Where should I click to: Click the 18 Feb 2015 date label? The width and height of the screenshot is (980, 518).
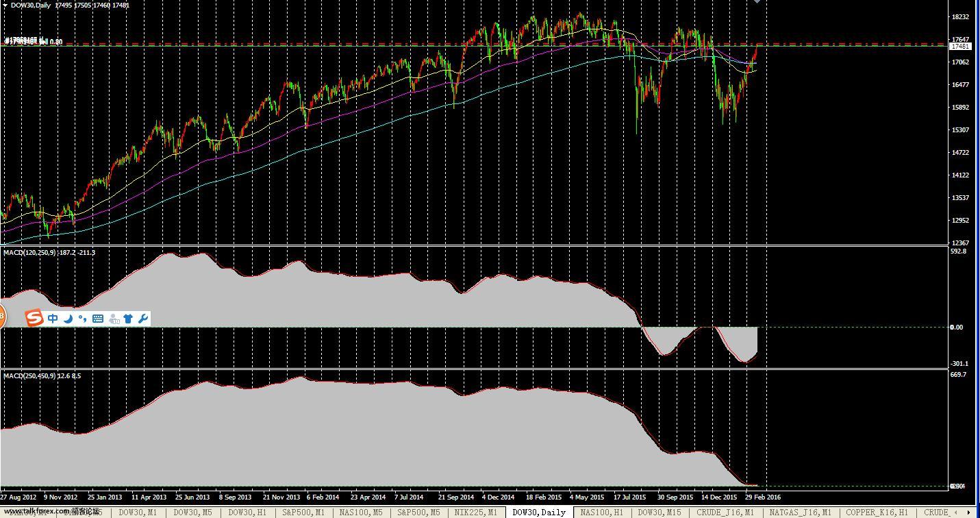pyautogui.click(x=544, y=497)
